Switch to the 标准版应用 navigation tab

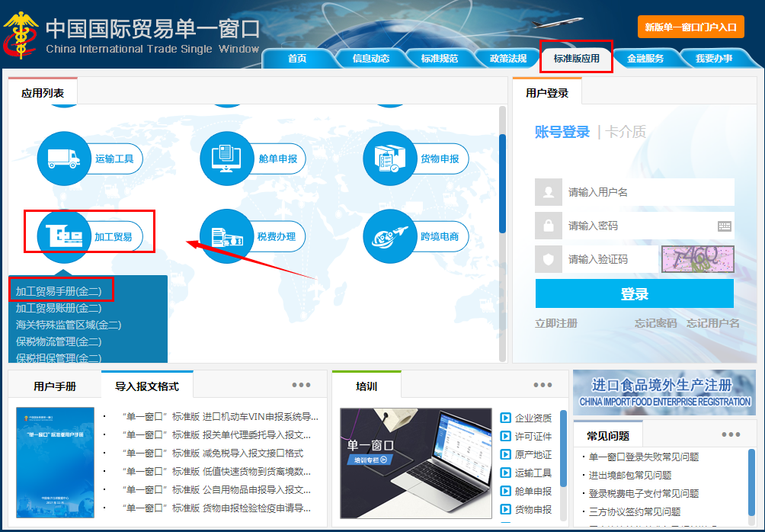[x=576, y=58]
